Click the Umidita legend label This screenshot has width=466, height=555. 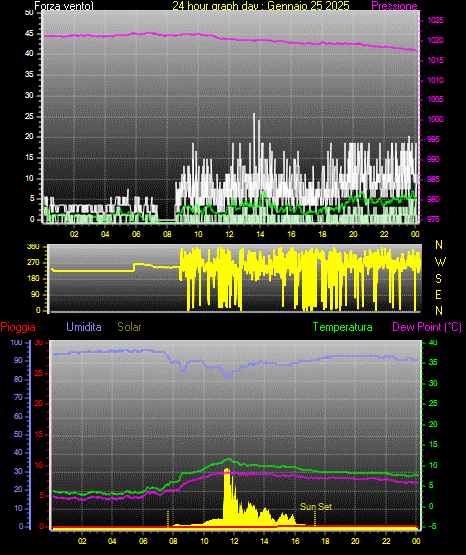coord(84,327)
